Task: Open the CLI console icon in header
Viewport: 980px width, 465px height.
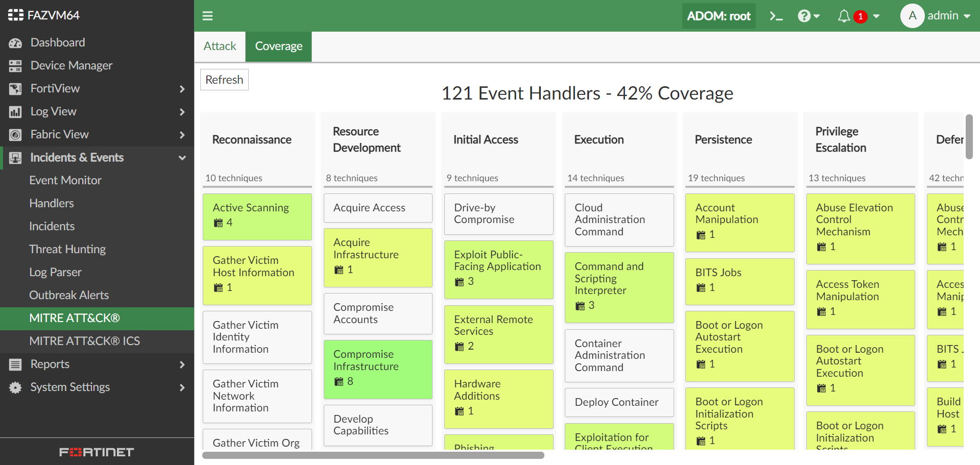Action: coord(776,16)
